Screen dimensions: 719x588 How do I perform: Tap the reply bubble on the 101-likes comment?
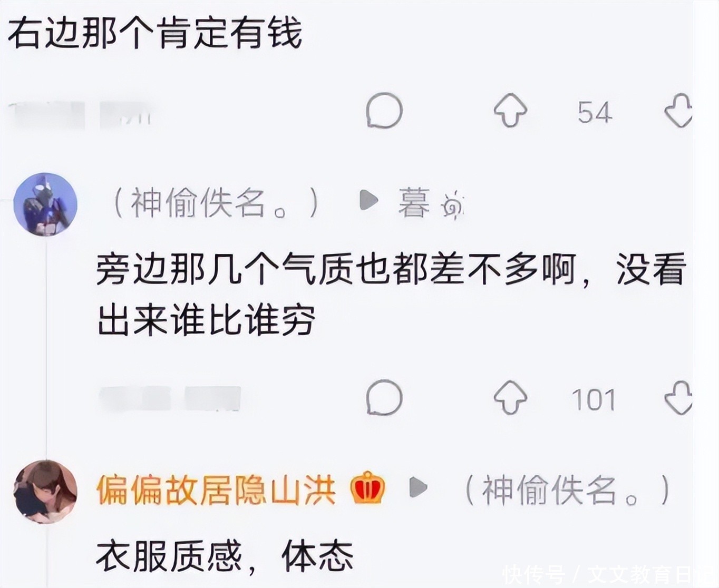(x=384, y=397)
